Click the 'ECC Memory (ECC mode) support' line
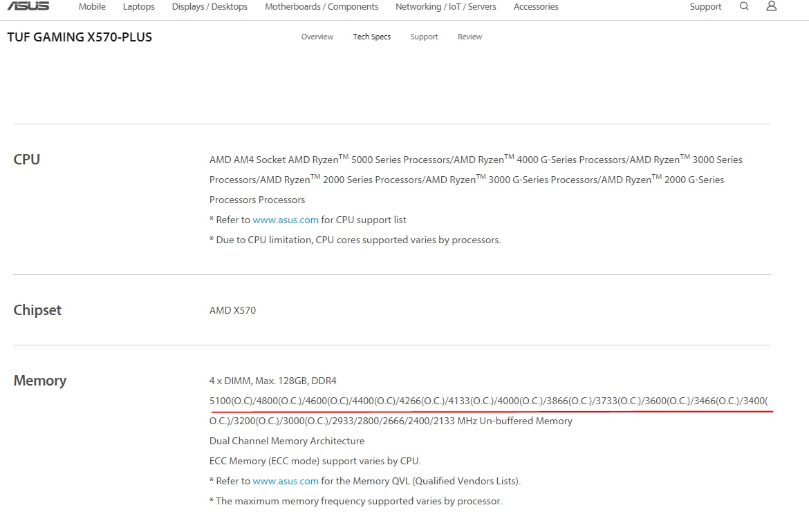 (x=315, y=461)
